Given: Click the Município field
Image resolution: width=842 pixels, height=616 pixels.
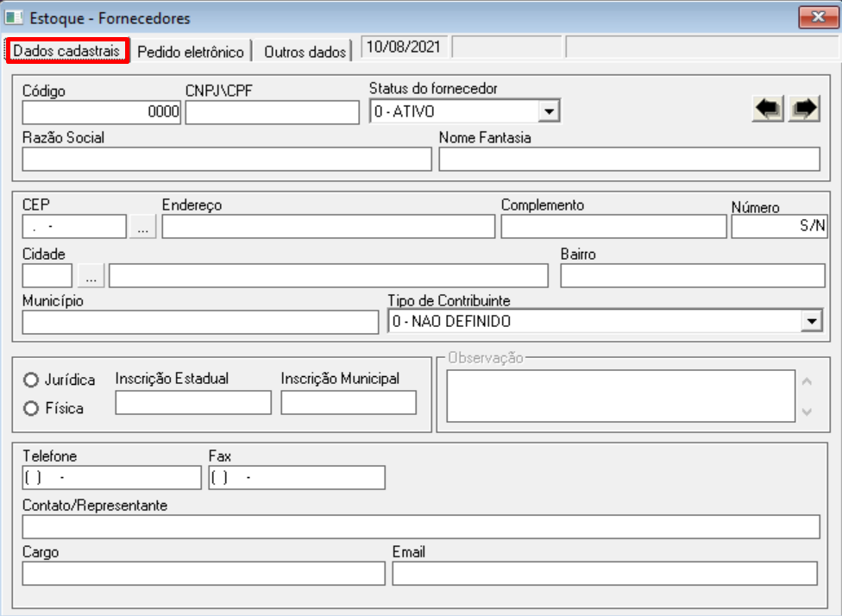Looking at the screenshot, I should pos(200,322).
